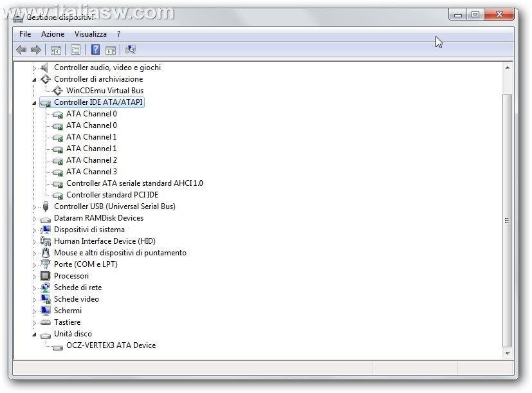Open the File menu
The width and height of the screenshot is (532, 393).
coord(25,34)
